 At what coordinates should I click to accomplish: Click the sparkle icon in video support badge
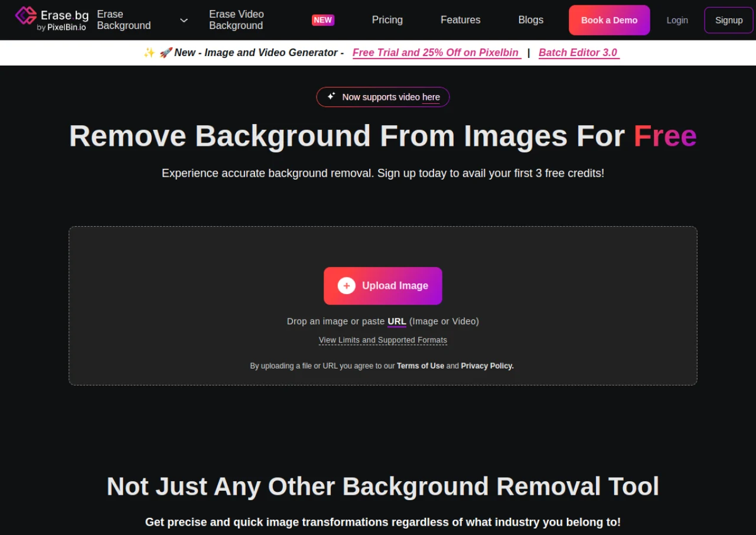[x=331, y=96]
